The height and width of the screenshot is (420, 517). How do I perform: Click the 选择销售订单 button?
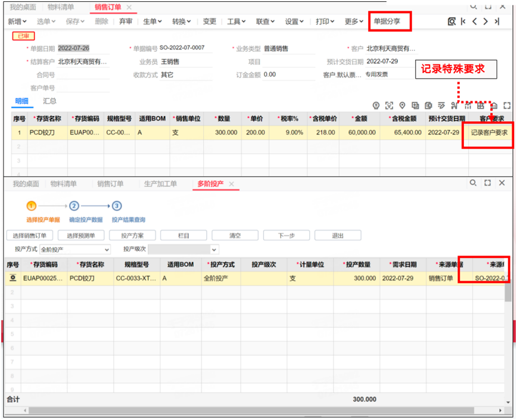click(x=30, y=235)
